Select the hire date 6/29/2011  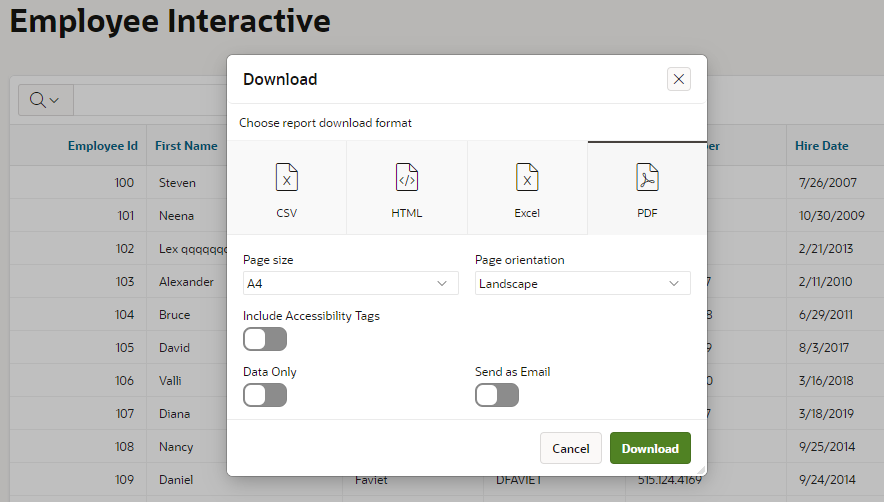[826, 315]
